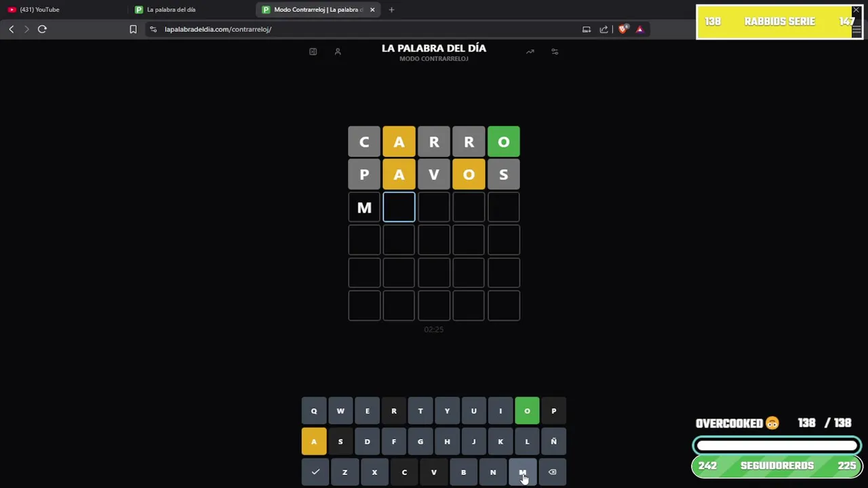Tap the R key on keyboard
This screenshot has height=488, width=868.
point(394,411)
